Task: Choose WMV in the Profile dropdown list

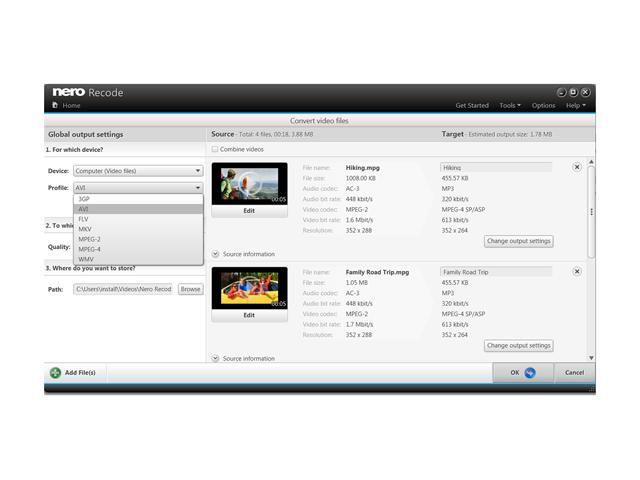Action: (85, 259)
